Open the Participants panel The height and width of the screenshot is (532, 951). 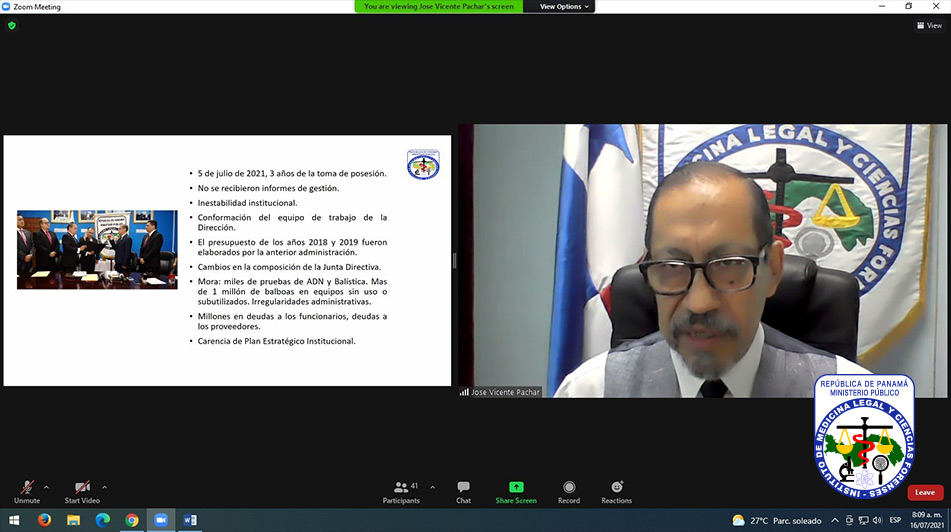[401, 492]
